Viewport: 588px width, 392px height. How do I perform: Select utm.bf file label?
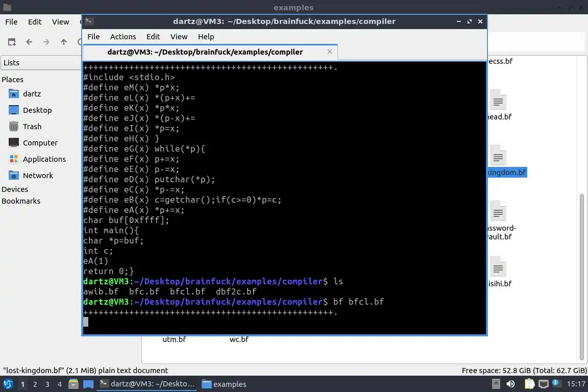coord(174,339)
